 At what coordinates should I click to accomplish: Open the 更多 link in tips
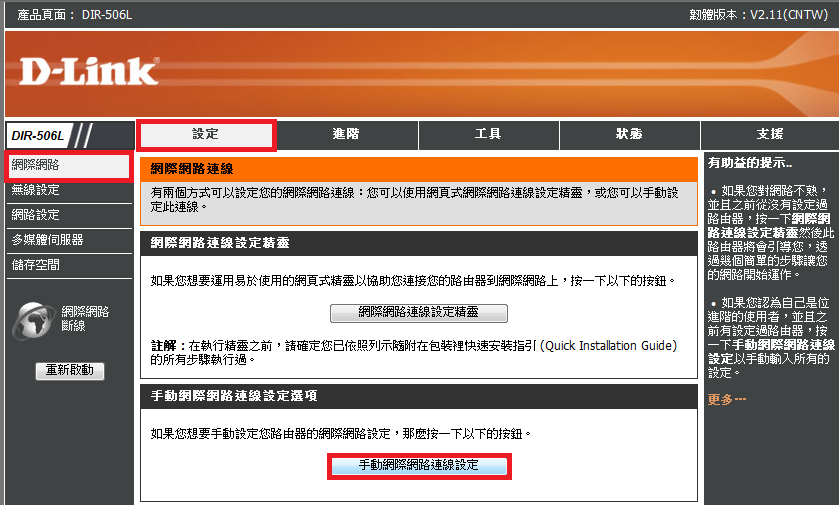(x=726, y=400)
